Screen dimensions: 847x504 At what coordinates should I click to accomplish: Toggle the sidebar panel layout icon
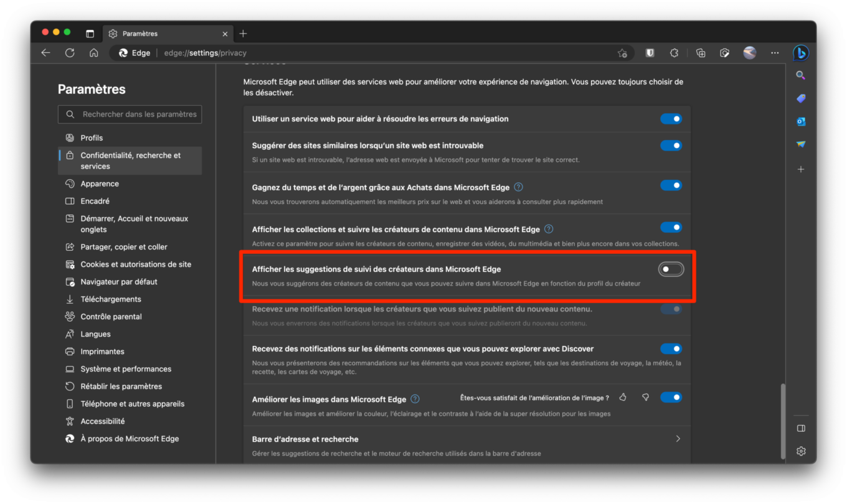coord(801,428)
